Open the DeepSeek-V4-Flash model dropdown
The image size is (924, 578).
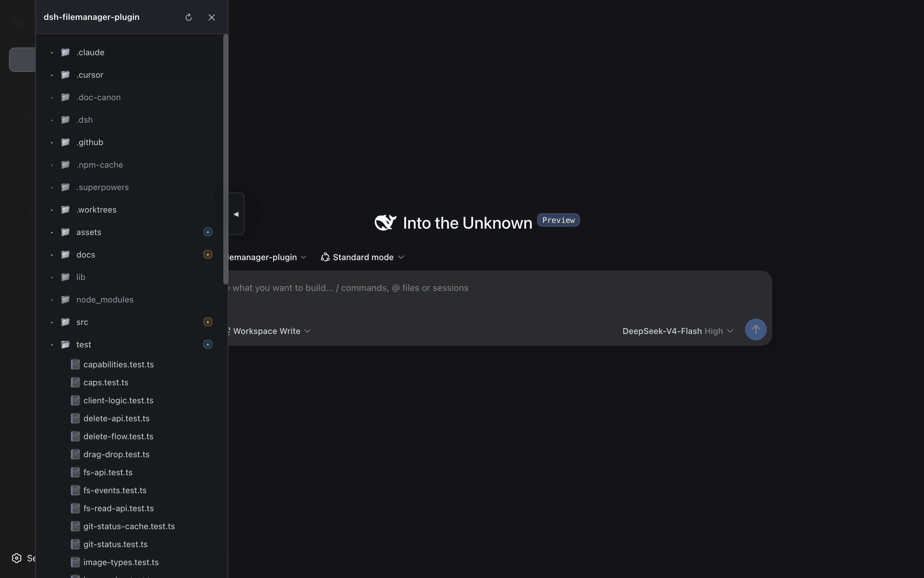[x=678, y=331]
